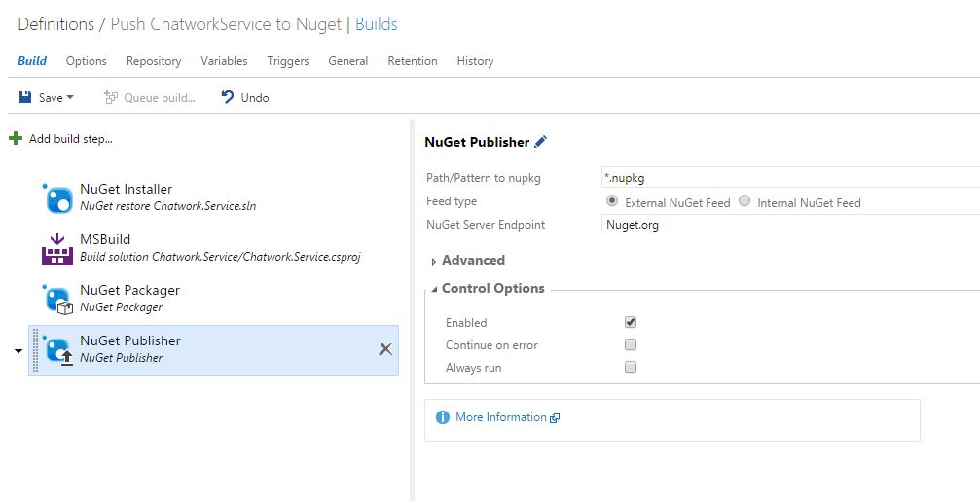Screen dimensions: 980x501
Task: Go to the Triggers tab
Action: point(287,61)
